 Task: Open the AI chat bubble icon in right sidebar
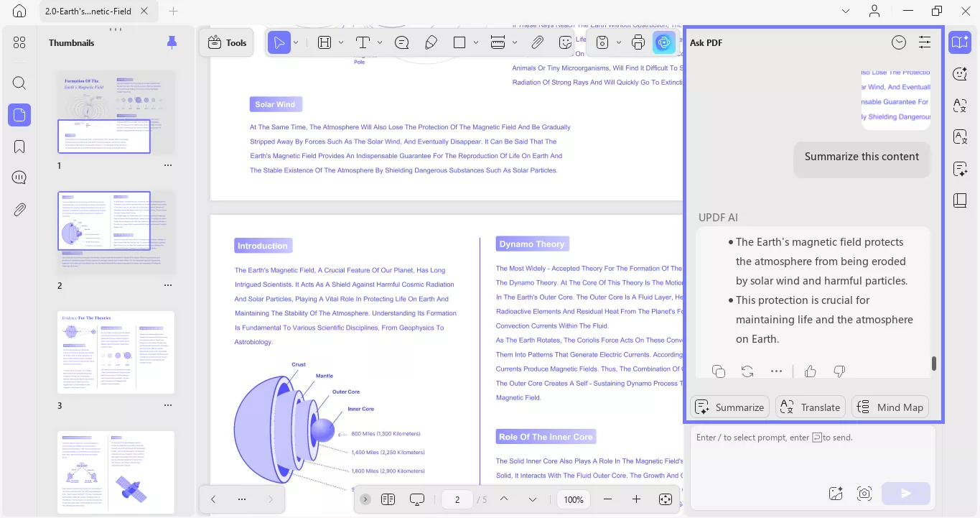point(960,74)
